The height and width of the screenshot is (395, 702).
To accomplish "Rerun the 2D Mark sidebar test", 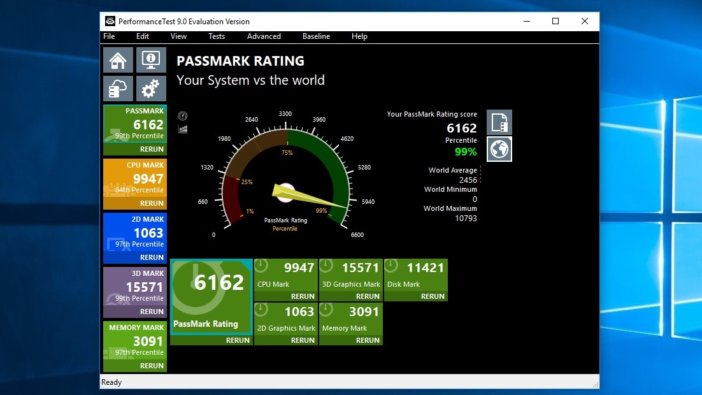I will click(151, 258).
